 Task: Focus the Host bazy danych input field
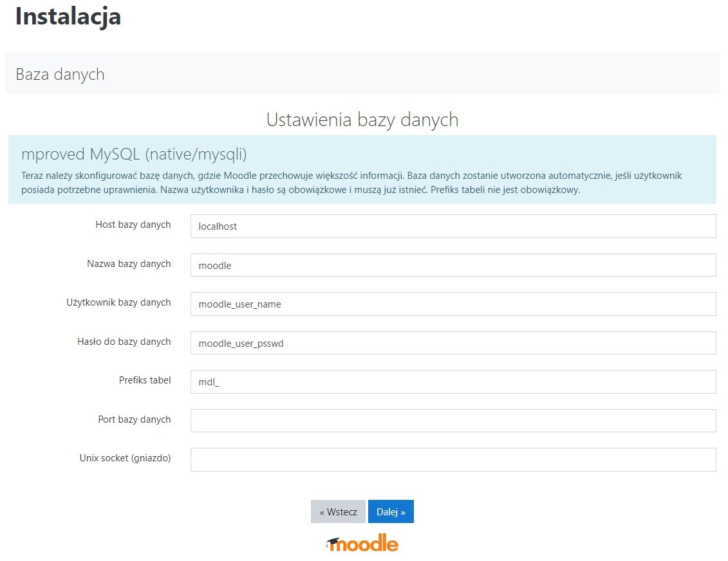click(x=453, y=226)
